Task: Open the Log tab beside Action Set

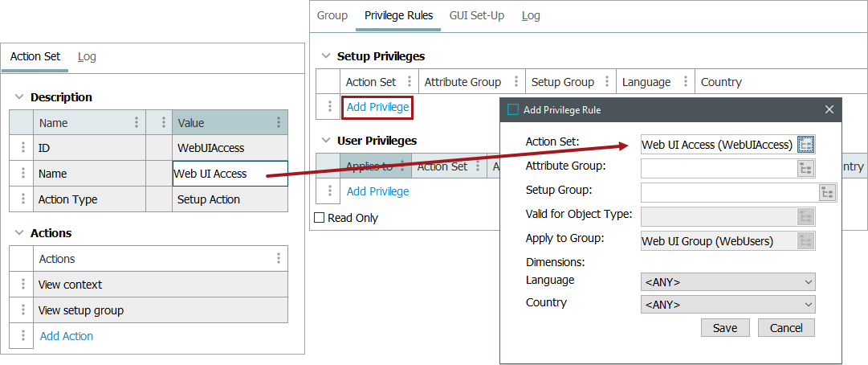Action: (x=87, y=56)
